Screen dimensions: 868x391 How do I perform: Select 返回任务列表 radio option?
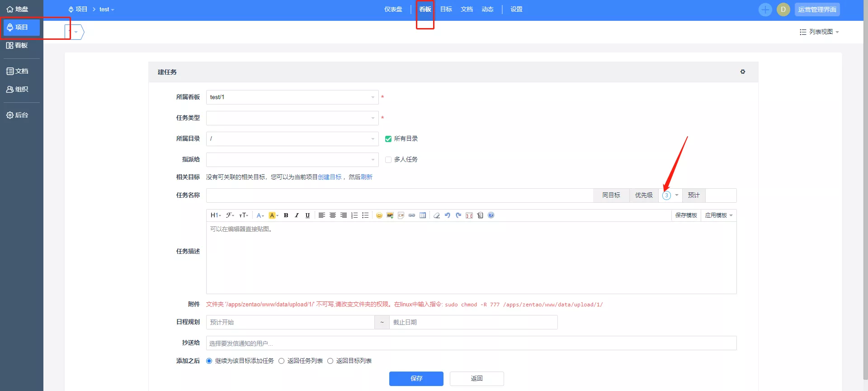pos(281,361)
